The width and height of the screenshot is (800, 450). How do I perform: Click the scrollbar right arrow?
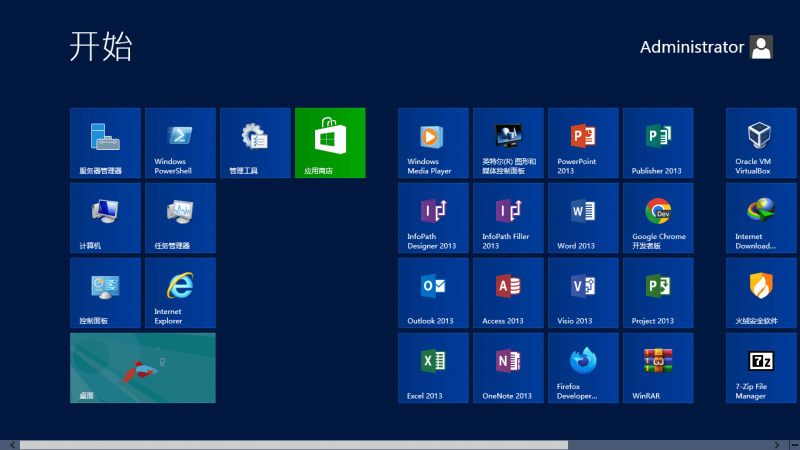[x=777, y=445]
